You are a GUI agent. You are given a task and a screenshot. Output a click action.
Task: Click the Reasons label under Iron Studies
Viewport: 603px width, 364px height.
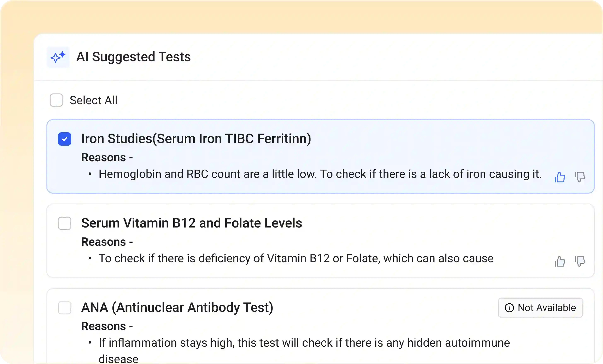click(x=107, y=157)
